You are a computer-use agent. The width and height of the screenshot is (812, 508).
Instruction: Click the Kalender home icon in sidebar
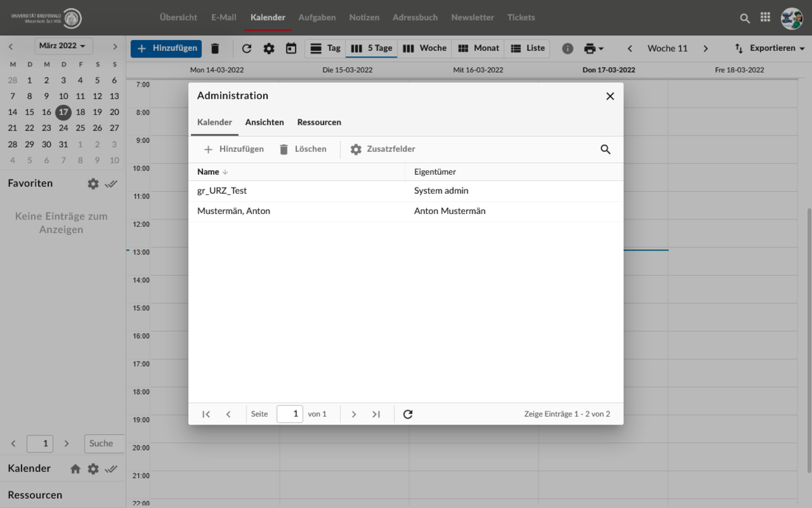(75, 469)
